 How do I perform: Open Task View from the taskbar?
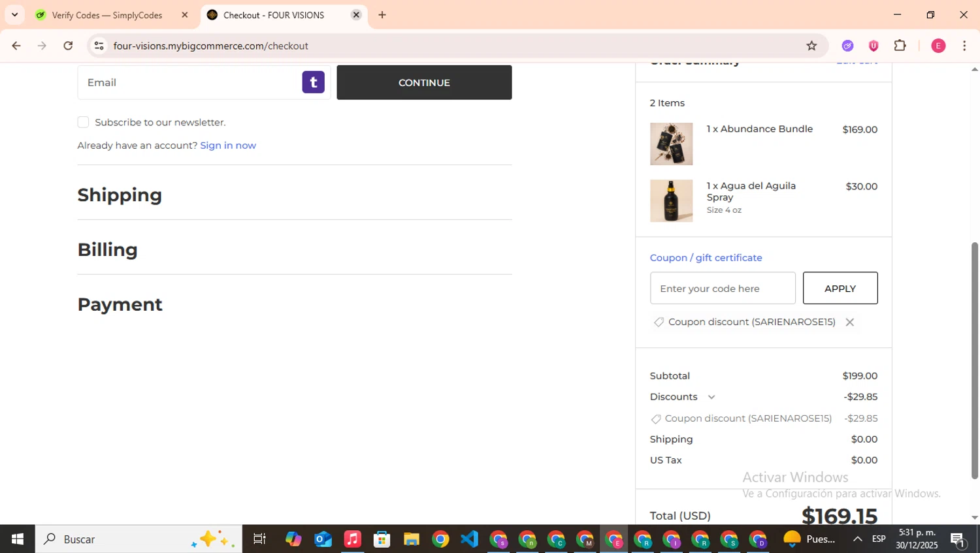(259, 539)
